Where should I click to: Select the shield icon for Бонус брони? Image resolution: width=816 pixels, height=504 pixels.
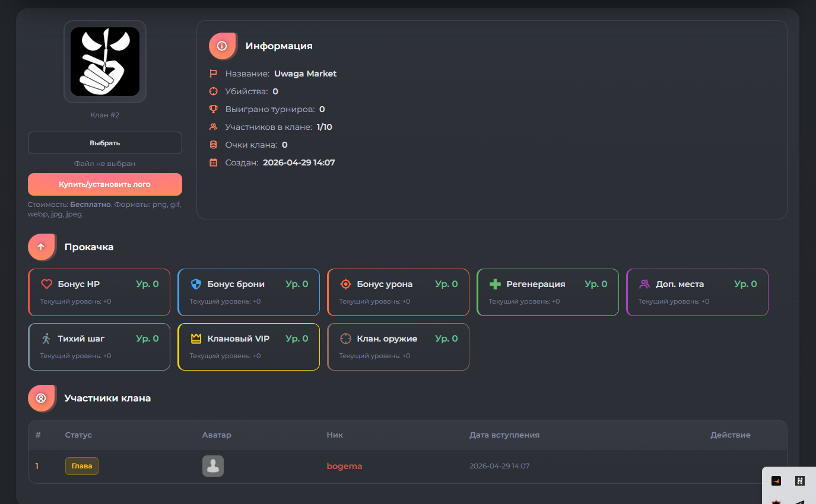(x=196, y=284)
